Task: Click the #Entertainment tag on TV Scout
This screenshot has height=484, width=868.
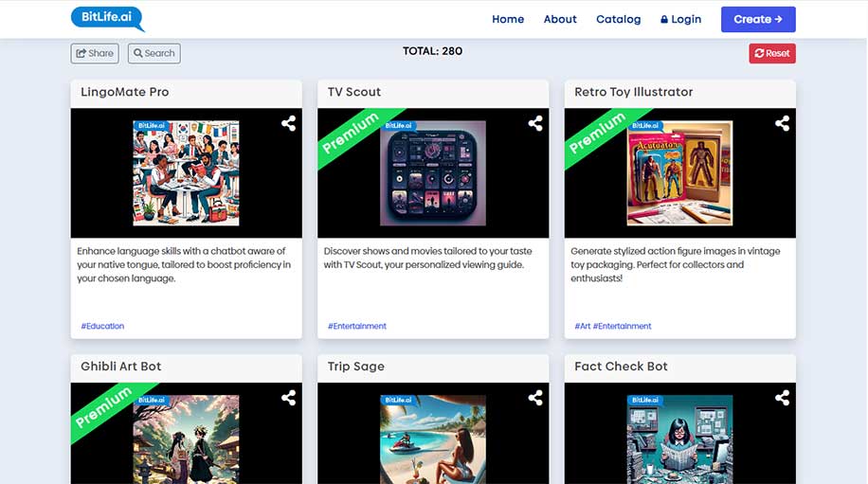Action: pyautogui.click(x=357, y=326)
